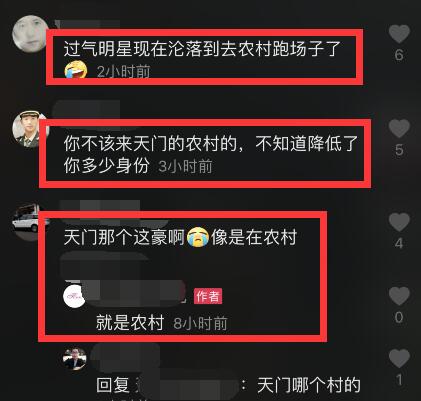
Task: Tap reply text 天门哪个村的
Action: point(309,385)
